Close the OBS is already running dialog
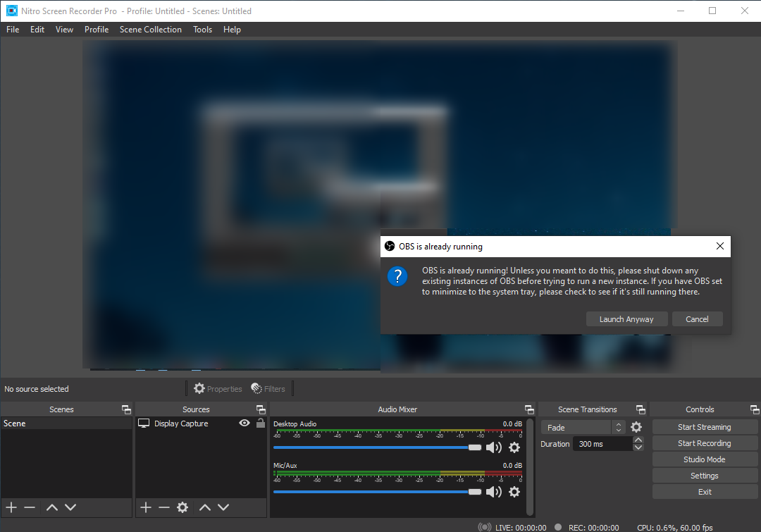This screenshot has height=532, width=761. [x=719, y=246]
